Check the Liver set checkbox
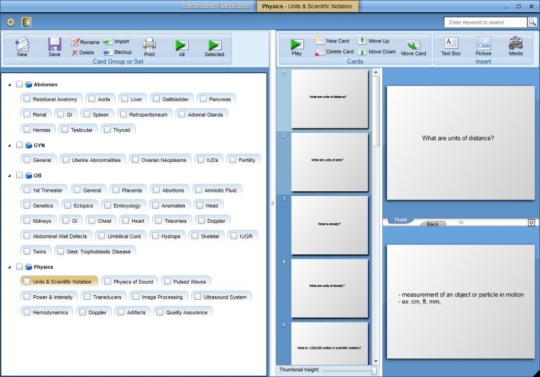Viewport: 540px width, 377px height. (x=124, y=99)
